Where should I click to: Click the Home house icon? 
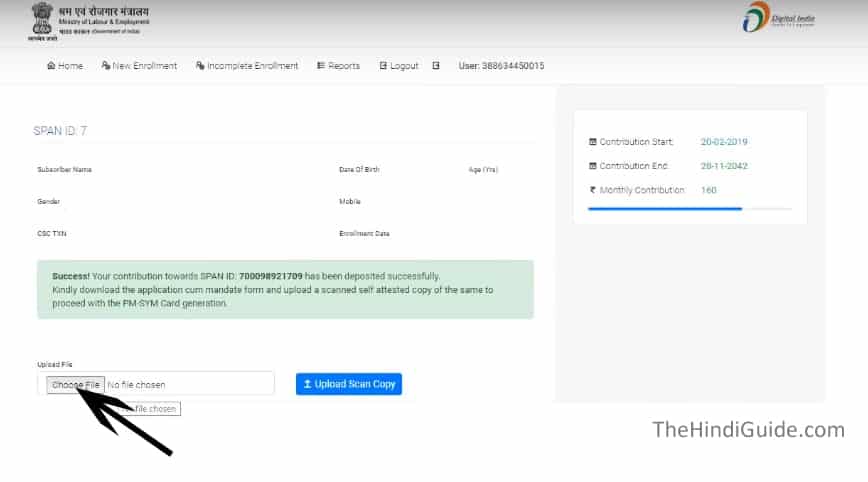51,66
